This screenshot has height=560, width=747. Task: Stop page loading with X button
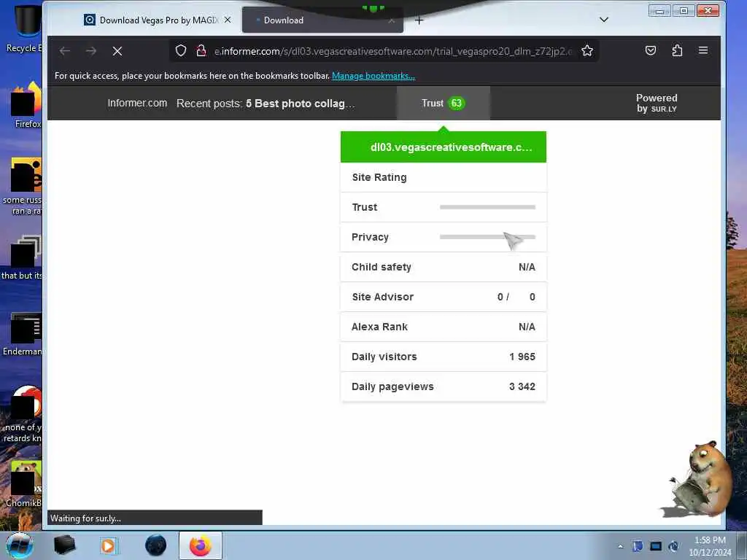coord(117,51)
